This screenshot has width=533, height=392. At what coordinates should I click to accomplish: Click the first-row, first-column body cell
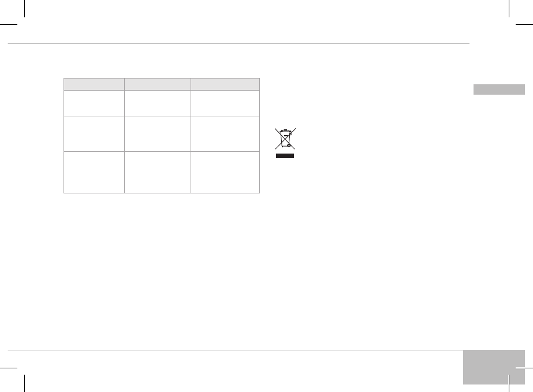pos(94,103)
